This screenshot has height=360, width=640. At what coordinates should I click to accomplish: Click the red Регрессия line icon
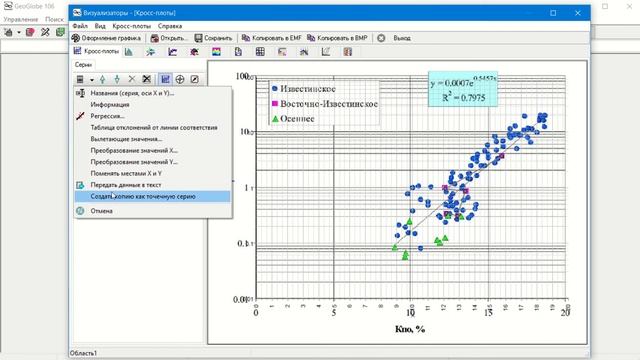pos(80,116)
